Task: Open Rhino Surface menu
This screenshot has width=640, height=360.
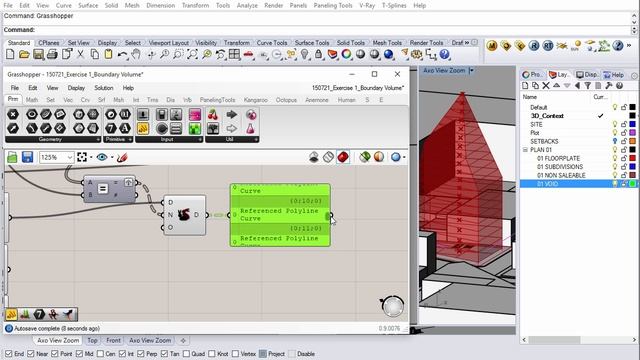Action: [88, 5]
